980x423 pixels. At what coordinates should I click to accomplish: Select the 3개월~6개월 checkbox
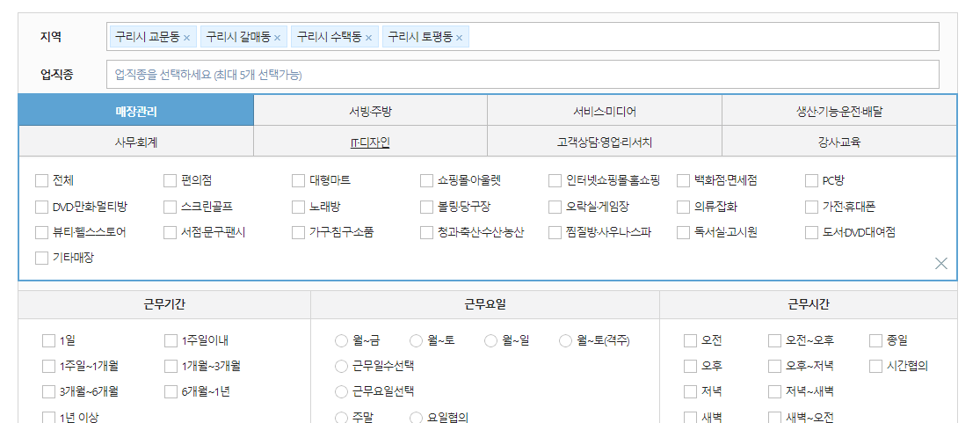pyautogui.click(x=48, y=392)
